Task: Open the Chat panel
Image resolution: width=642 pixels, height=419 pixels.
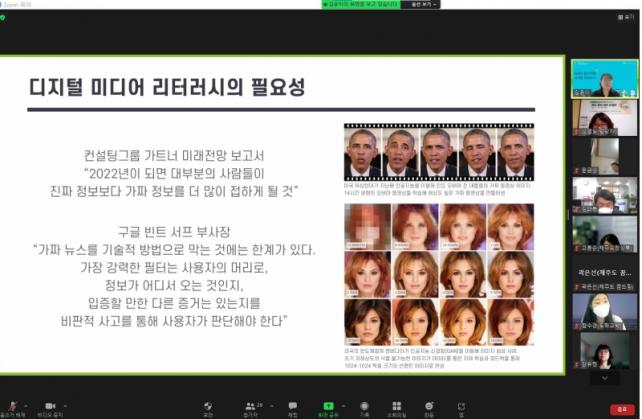Action: pos(293,404)
